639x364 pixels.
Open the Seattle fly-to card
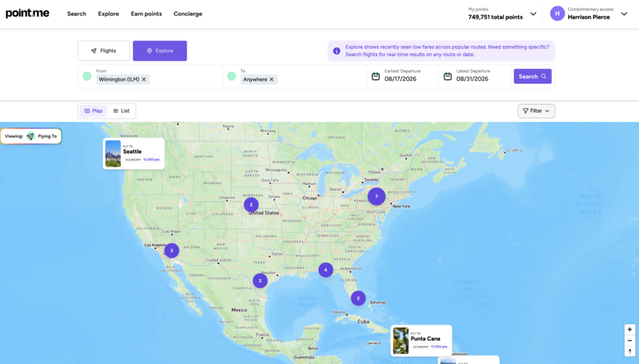click(x=133, y=153)
